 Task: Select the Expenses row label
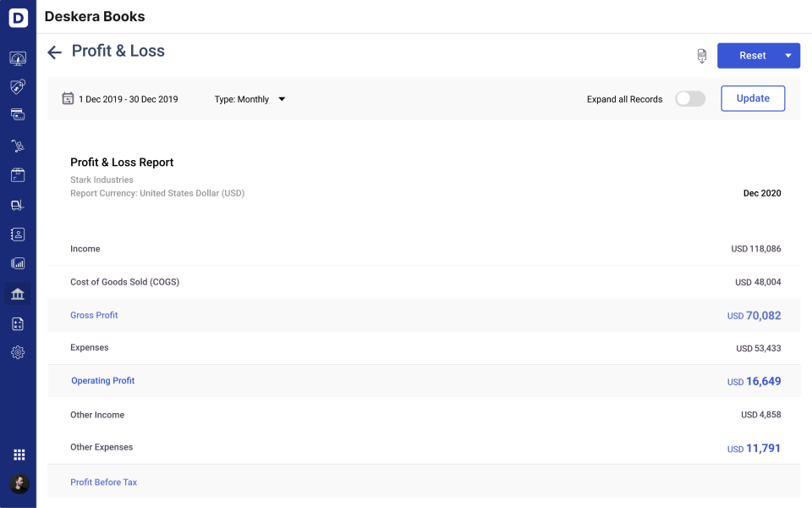pyautogui.click(x=89, y=347)
